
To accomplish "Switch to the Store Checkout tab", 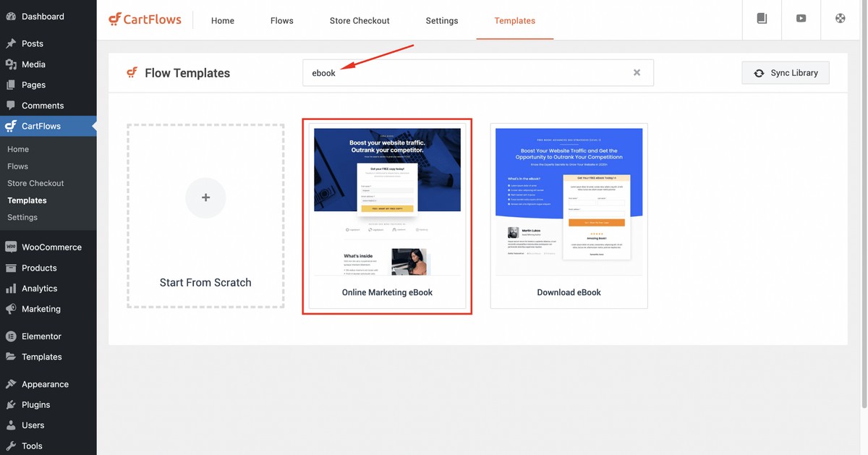I will (x=359, y=20).
